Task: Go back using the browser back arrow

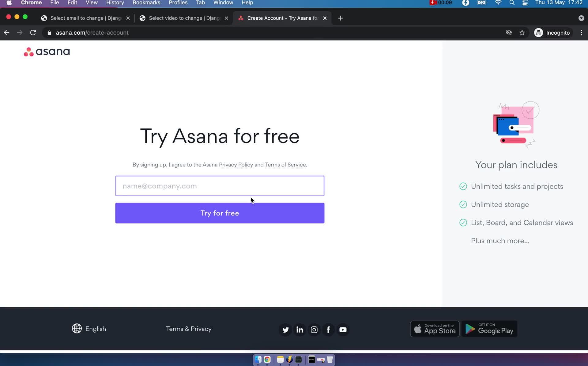Action: 6,32
